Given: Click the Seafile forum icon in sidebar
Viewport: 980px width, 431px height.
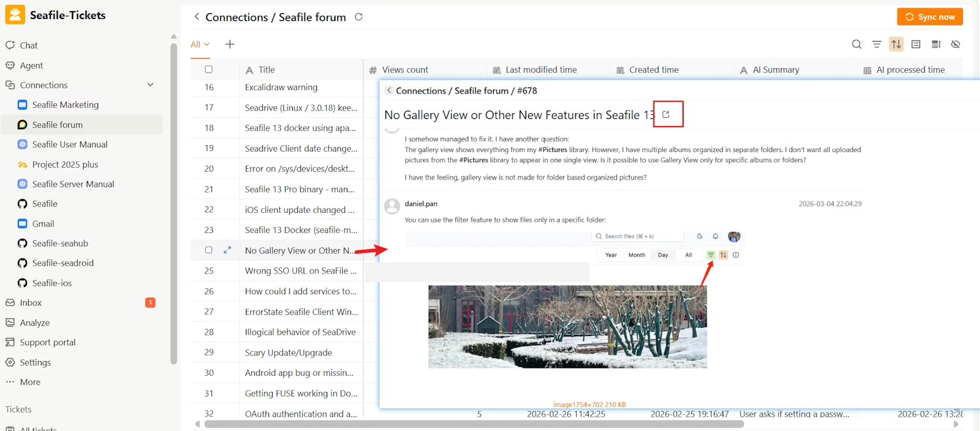Looking at the screenshot, I should pos(23,125).
